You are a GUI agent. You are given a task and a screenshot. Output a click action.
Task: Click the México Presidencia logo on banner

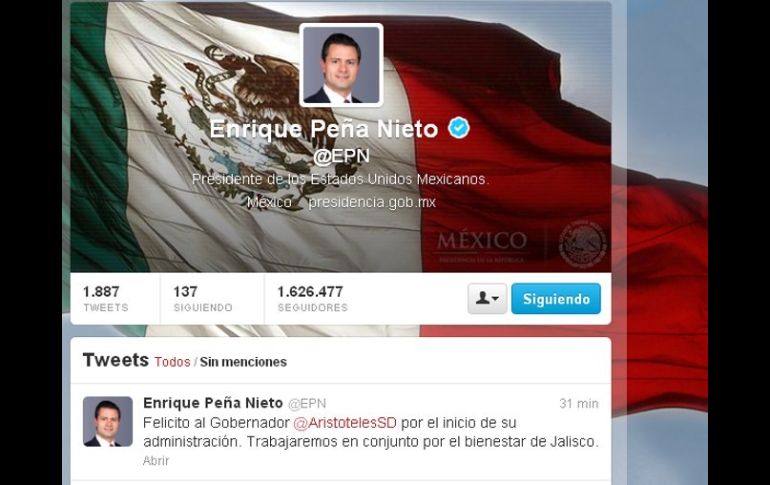coord(481,245)
